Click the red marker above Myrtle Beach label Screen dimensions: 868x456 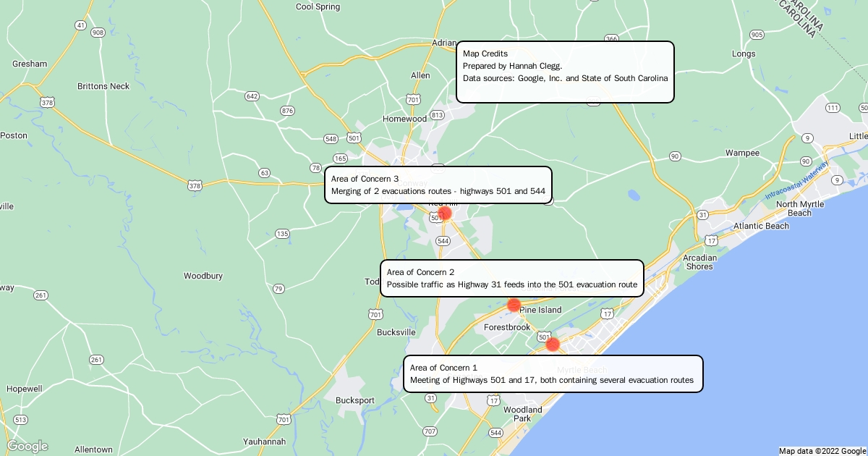pos(553,345)
